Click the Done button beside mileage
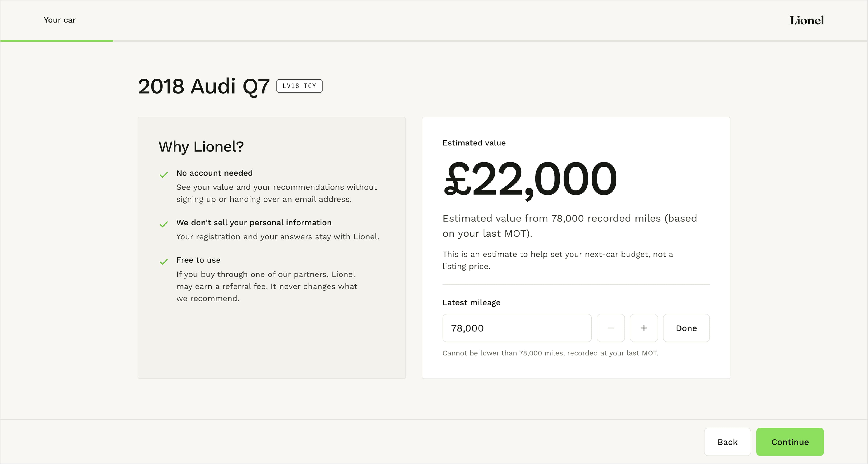The height and width of the screenshot is (464, 868). (686, 328)
